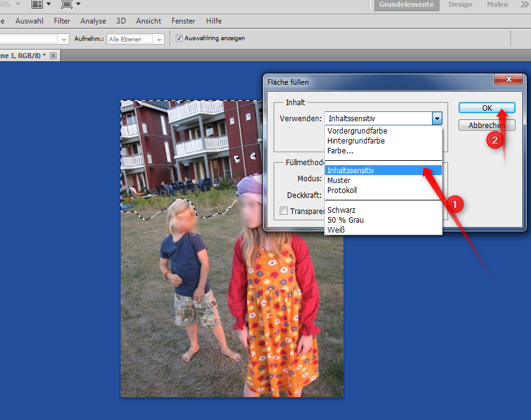Open the Ansicht menu
This screenshot has height=420, width=531.
(x=149, y=20)
